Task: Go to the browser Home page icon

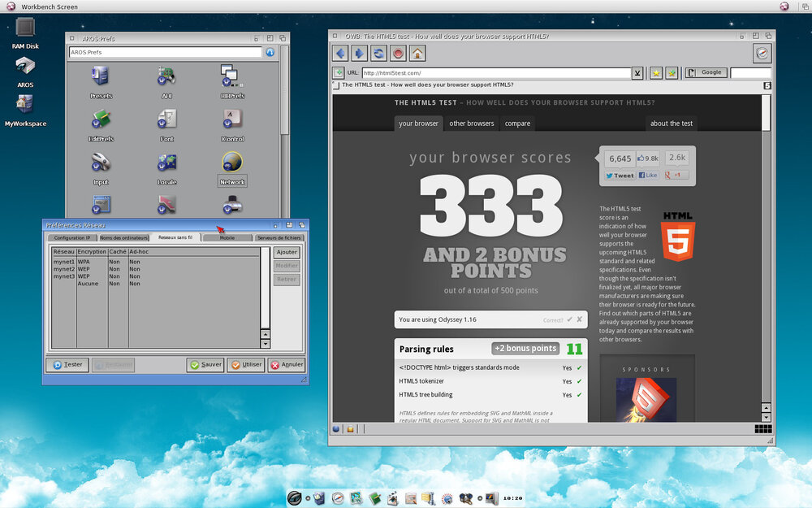Action: (417, 54)
